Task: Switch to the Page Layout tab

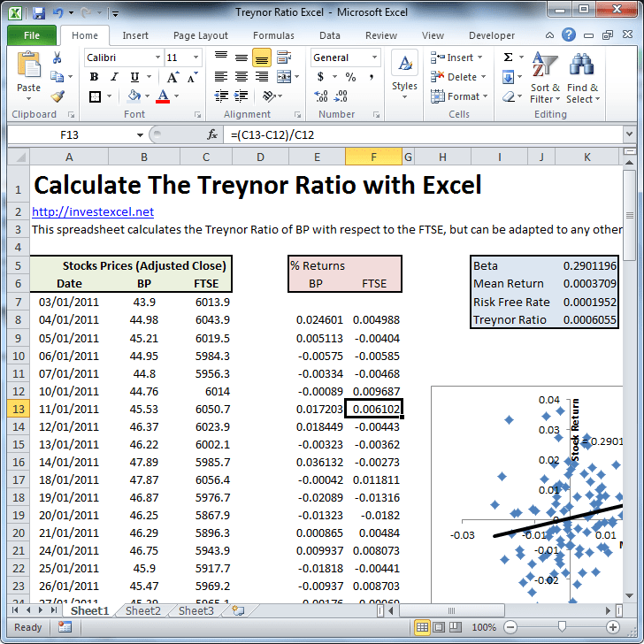Action: click(x=201, y=35)
